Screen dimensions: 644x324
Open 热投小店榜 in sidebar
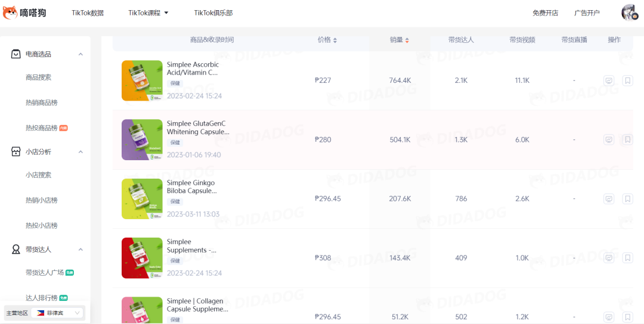(42, 226)
